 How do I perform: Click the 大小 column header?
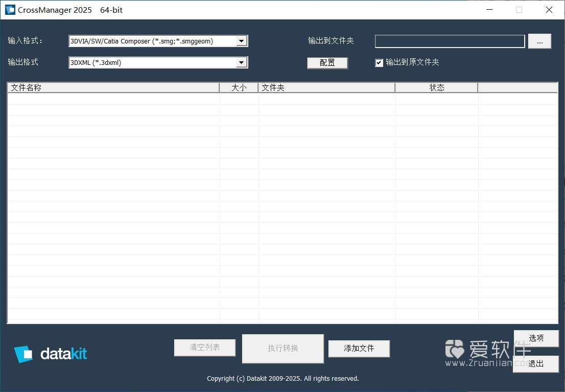click(239, 87)
